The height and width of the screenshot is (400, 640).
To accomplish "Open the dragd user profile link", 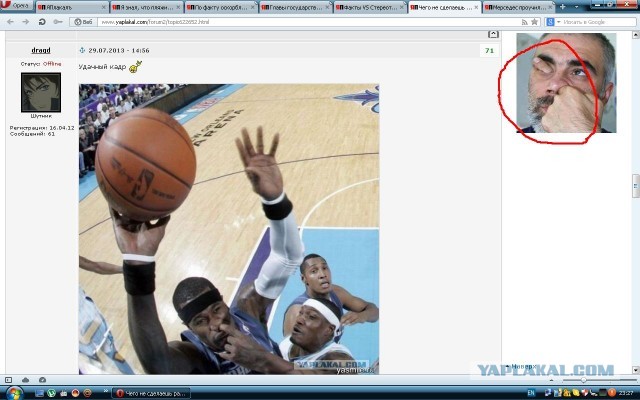I will tap(41, 50).
